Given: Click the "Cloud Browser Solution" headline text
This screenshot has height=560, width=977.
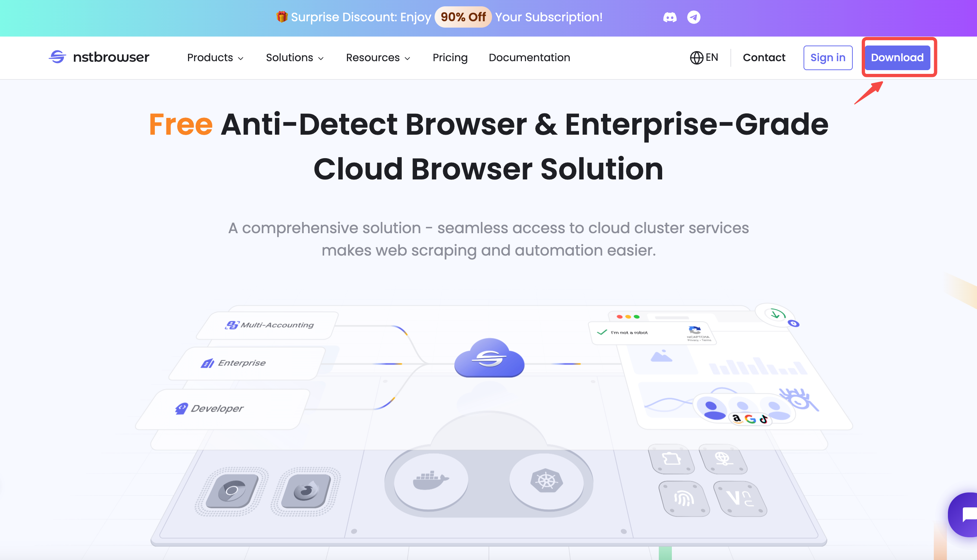Looking at the screenshot, I should click(488, 169).
